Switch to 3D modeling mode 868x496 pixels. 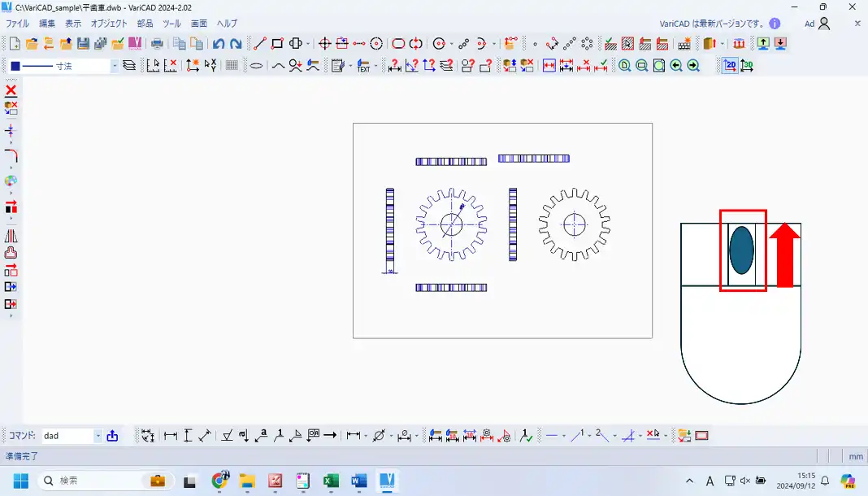pos(747,66)
